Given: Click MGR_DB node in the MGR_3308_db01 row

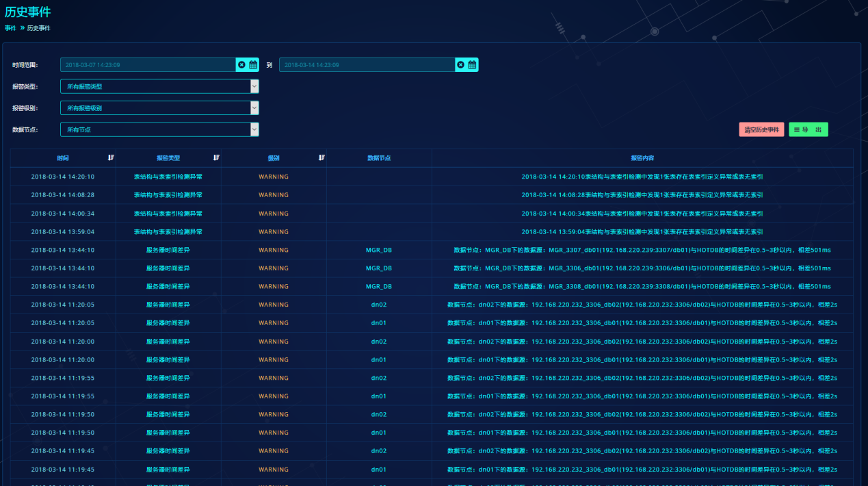Looking at the screenshot, I should coord(379,286).
